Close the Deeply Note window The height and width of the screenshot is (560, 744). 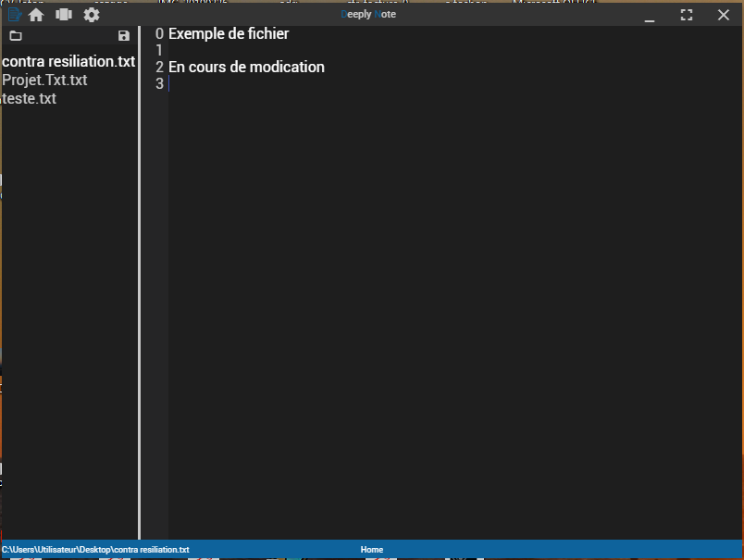click(x=724, y=15)
